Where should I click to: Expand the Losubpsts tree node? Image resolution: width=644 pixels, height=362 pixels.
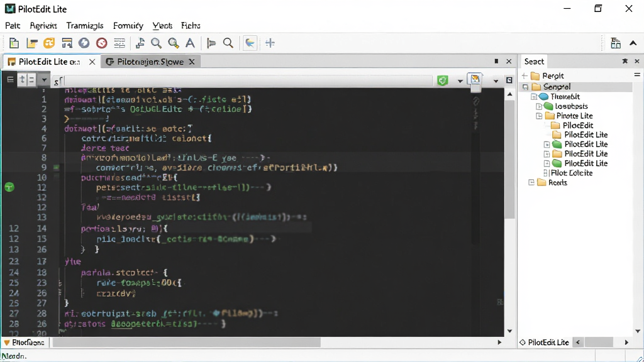tap(539, 106)
